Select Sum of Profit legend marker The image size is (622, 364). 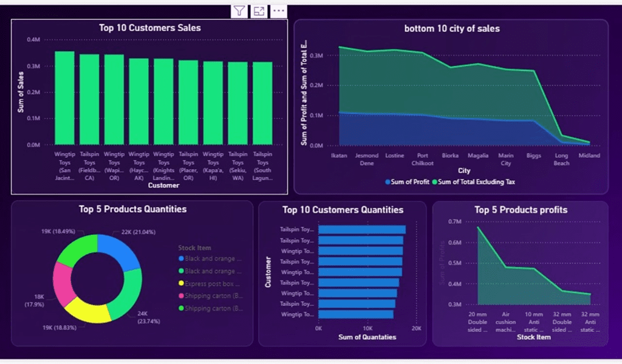tap(388, 182)
